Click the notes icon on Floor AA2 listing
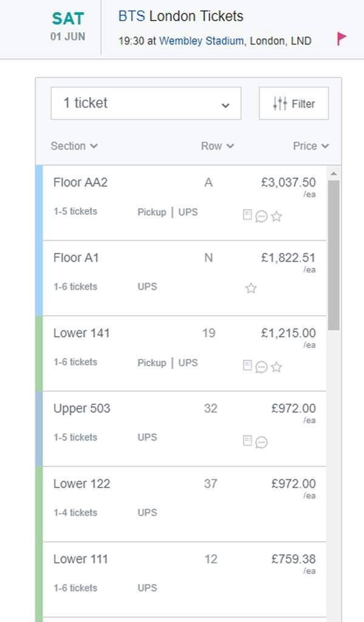This screenshot has height=622, width=364. coord(249,216)
